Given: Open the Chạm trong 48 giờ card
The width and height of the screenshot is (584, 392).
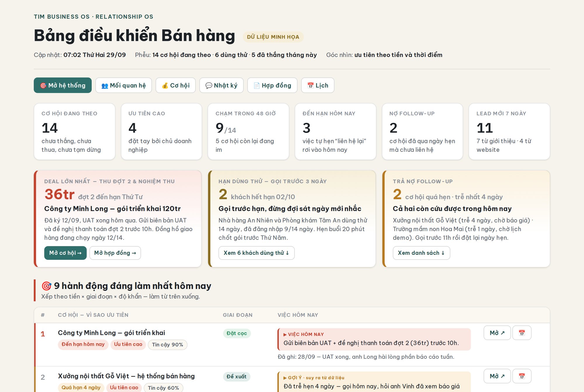Looking at the screenshot, I should (x=248, y=131).
